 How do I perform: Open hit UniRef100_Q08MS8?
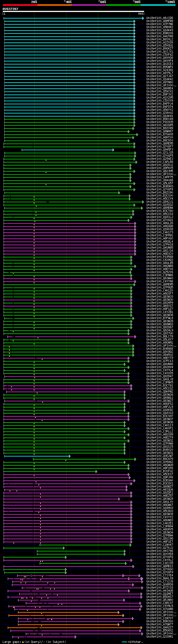click(x=160, y=585)
